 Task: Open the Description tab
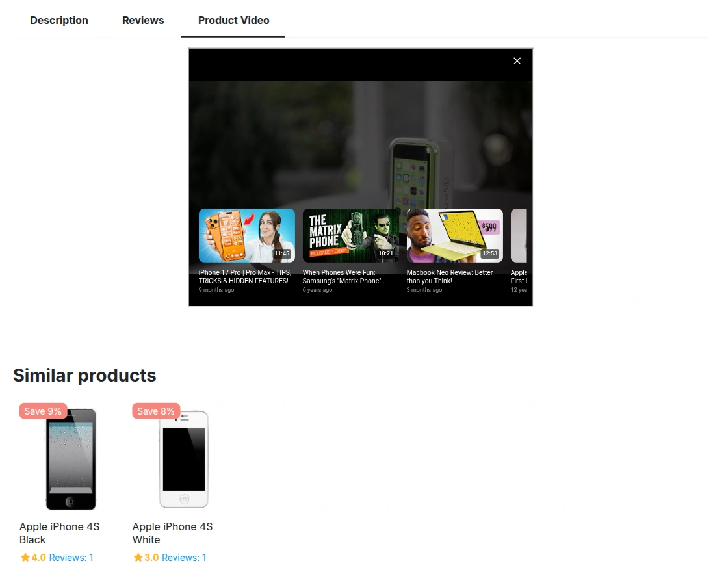[59, 20]
